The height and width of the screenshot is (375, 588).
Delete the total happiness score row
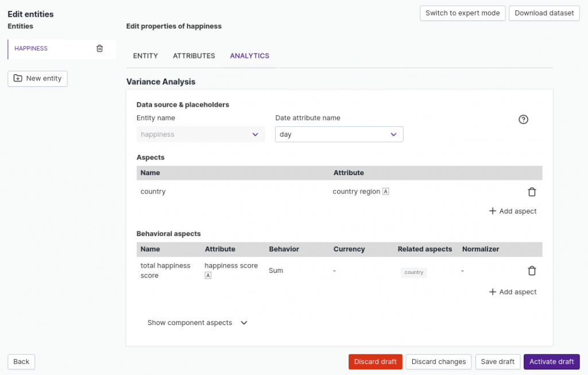pos(532,270)
